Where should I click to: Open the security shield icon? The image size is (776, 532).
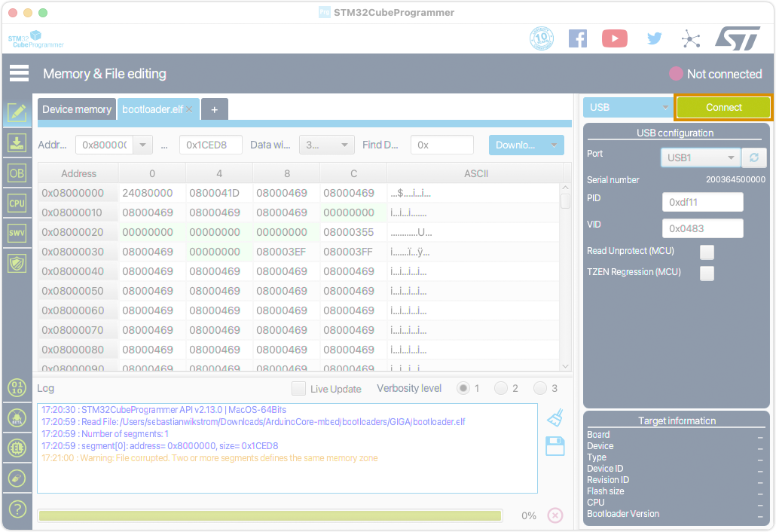coord(17,263)
